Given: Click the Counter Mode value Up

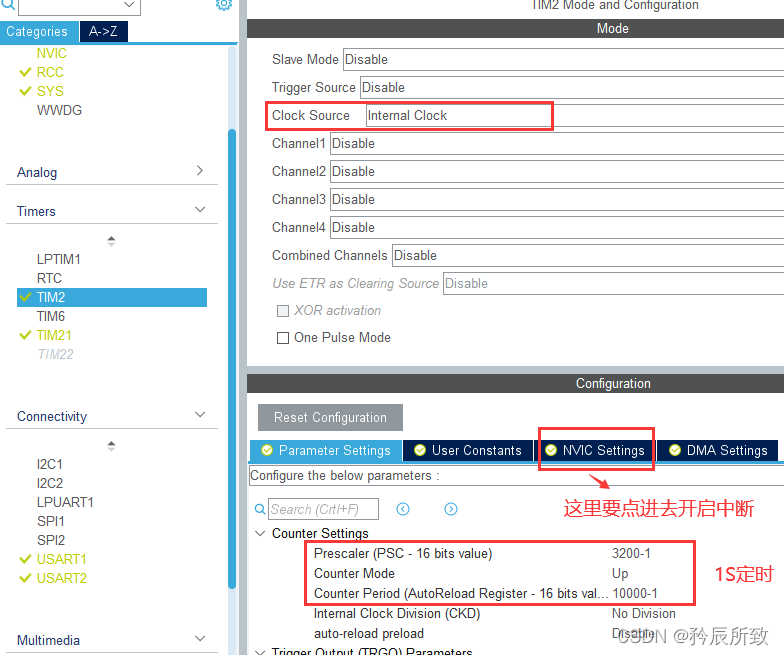Looking at the screenshot, I should pyautogui.click(x=620, y=574).
